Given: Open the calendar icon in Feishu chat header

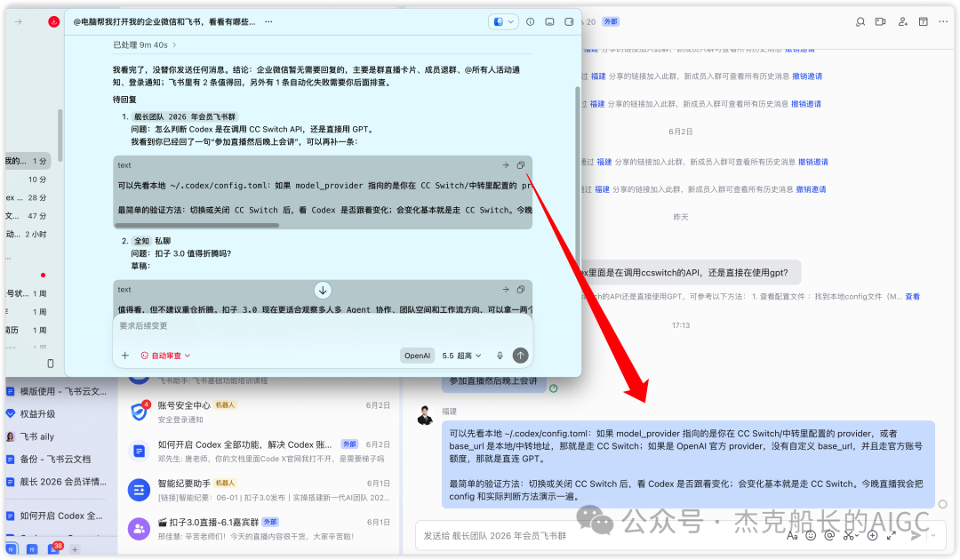Looking at the screenshot, I should click(x=924, y=21).
